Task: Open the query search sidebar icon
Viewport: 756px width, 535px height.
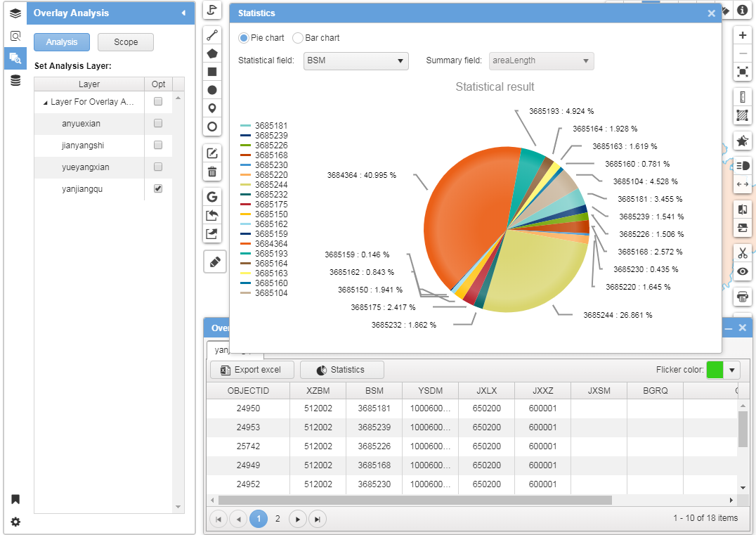Action: point(15,36)
